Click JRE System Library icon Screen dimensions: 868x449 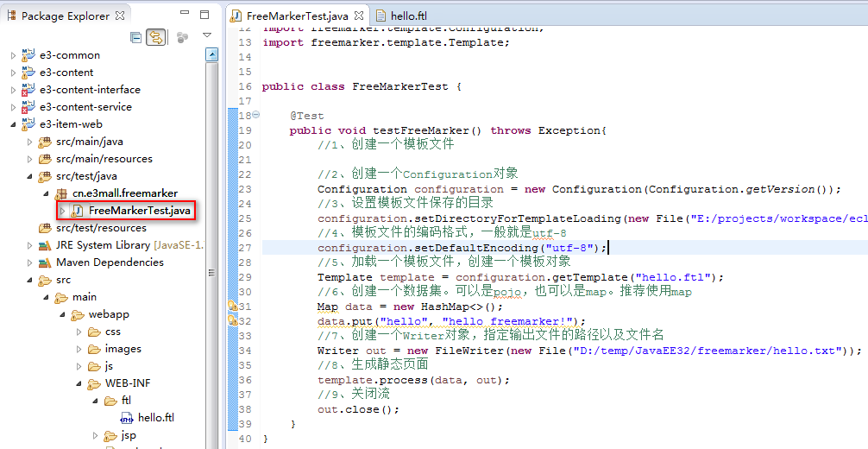click(x=45, y=245)
